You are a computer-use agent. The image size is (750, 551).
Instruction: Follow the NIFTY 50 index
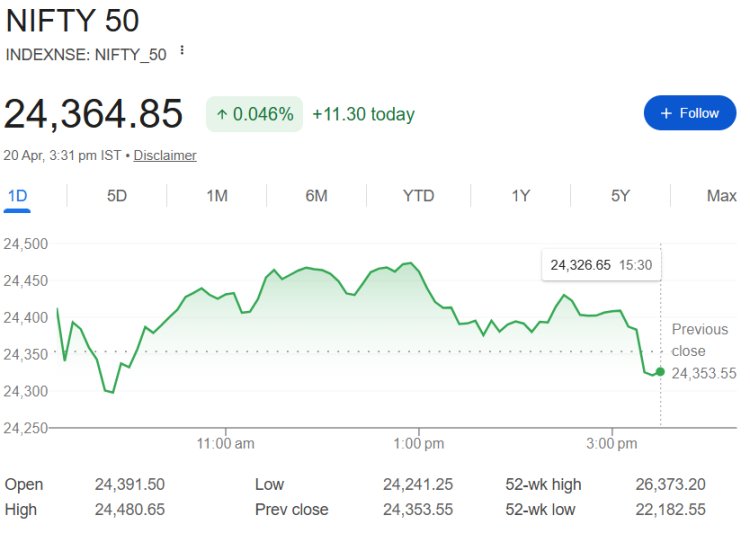click(x=690, y=113)
